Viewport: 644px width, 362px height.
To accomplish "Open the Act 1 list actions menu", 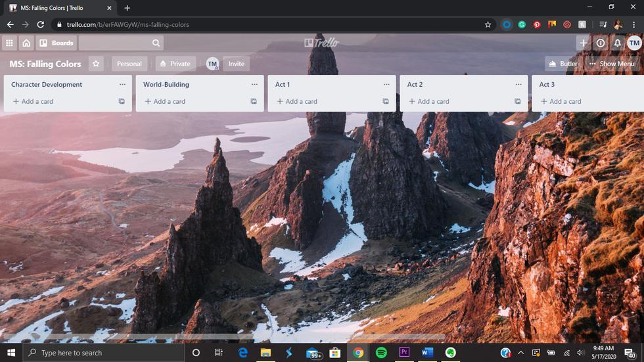I will click(386, 85).
